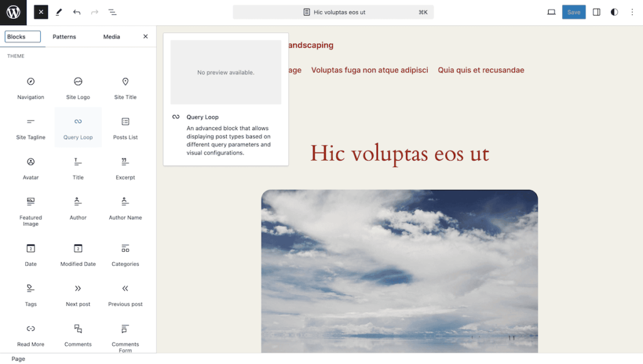The width and height of the screenshot is (643, 364).
Task: Insert the Navigation block
Action: (x=31, y=87)
